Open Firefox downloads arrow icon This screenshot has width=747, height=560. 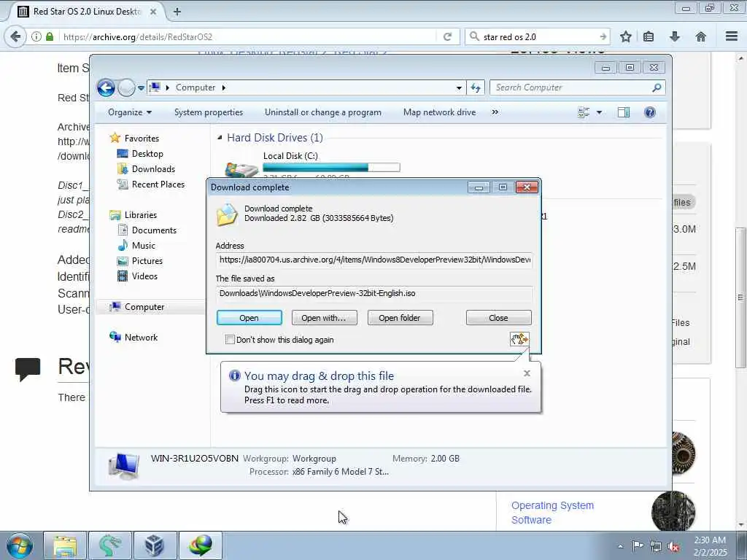675,36
